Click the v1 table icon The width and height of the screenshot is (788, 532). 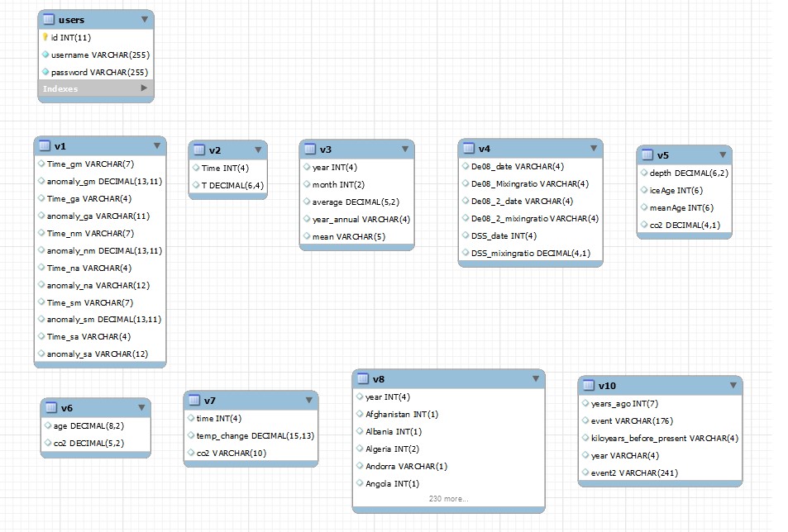pyautogui.click(x=45, y=145)
